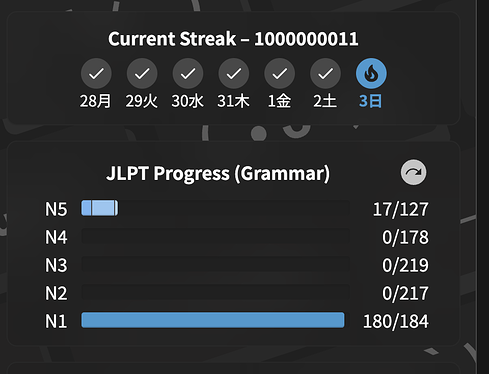
Task: Click the checkmark circle for 30水
Action: [x=188, y=73]
